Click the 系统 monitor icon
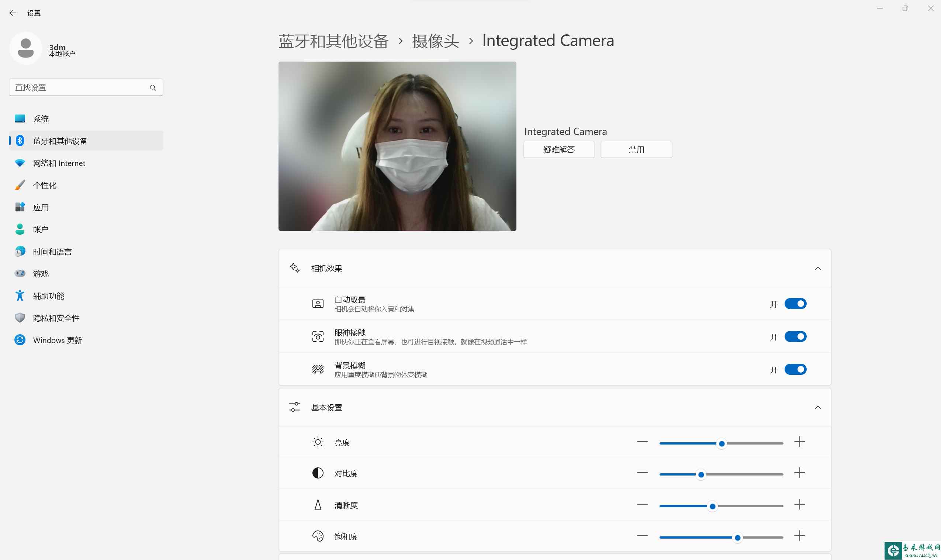Viewport: 941px width, 560px height. coord(20,118)
